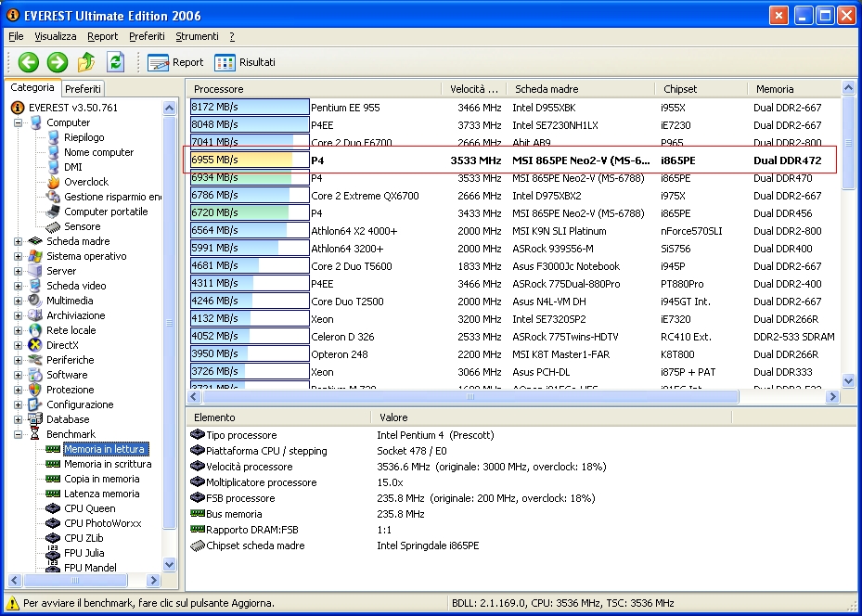Click the Nome computer icon

[x=53, y=152]
